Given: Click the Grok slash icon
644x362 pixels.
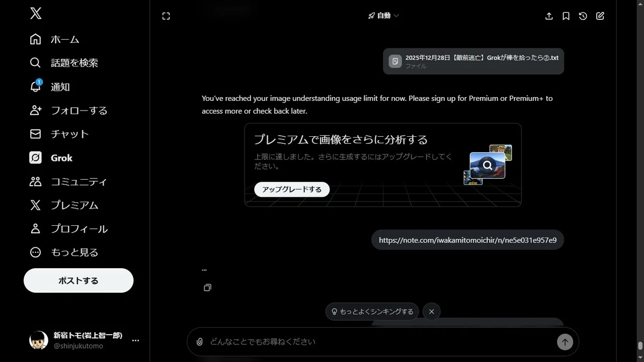Looking at the screenshot, I should coord(35,158).
